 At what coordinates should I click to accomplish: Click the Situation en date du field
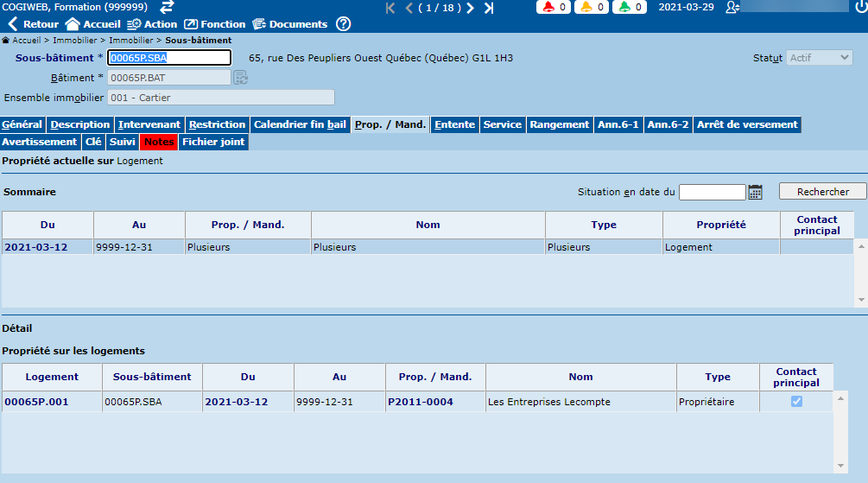[x=712, y=192]
